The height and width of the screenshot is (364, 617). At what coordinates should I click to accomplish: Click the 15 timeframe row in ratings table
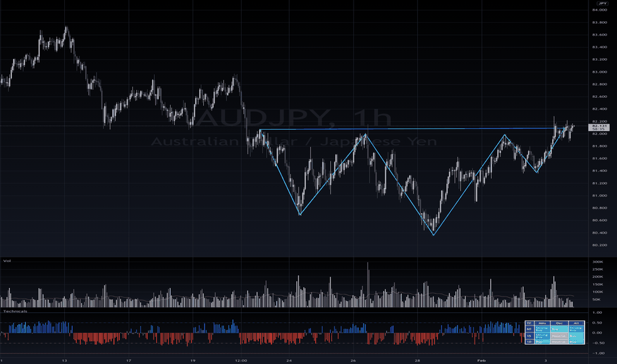pyautogui.click(x=529, y=336)
